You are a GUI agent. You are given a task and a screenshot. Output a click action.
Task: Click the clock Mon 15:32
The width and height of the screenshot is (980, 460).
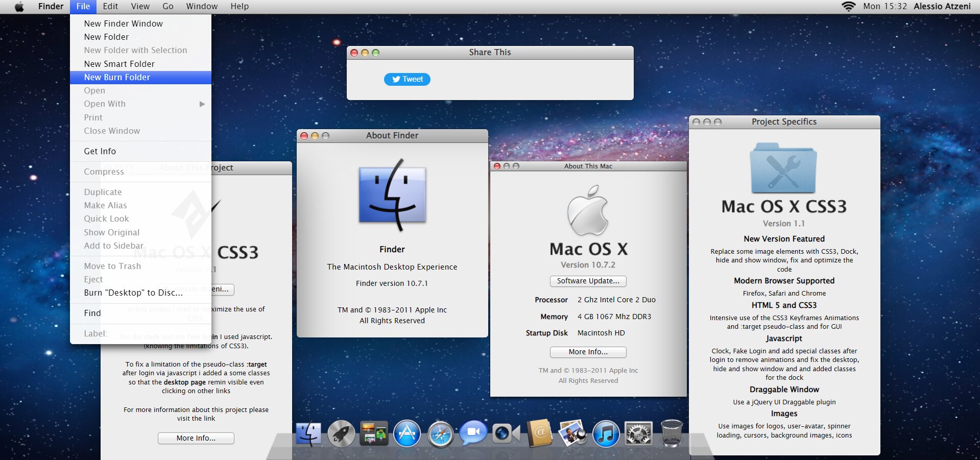coord(885,7)
